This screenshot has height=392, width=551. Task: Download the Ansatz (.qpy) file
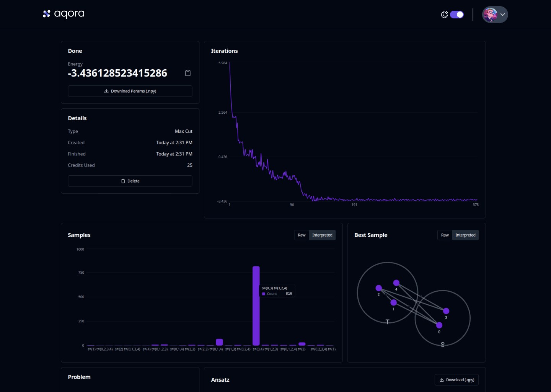click(x=456, y=380)
